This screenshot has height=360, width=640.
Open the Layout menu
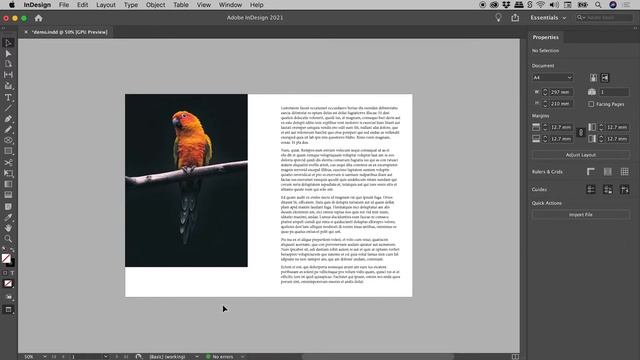106,5
